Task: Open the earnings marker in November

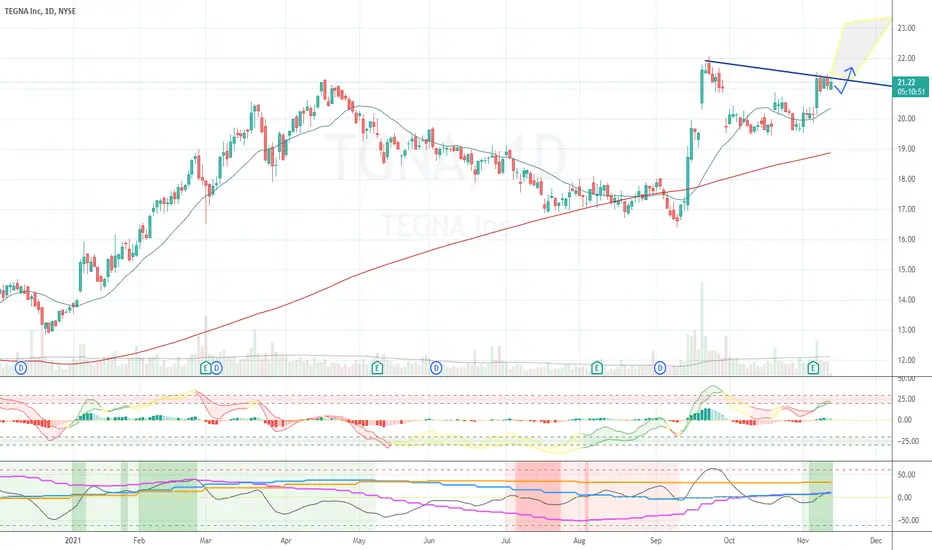Action: 813,368
